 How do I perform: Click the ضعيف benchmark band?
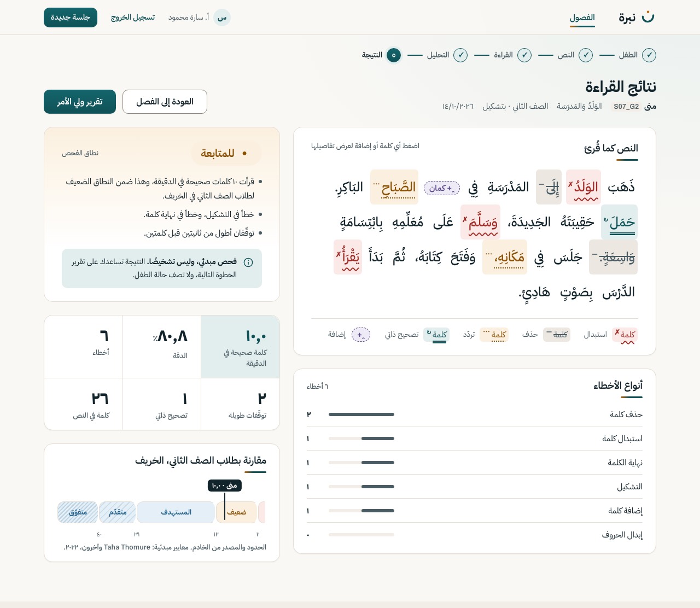pyautogui.click(x=237, y=512)
